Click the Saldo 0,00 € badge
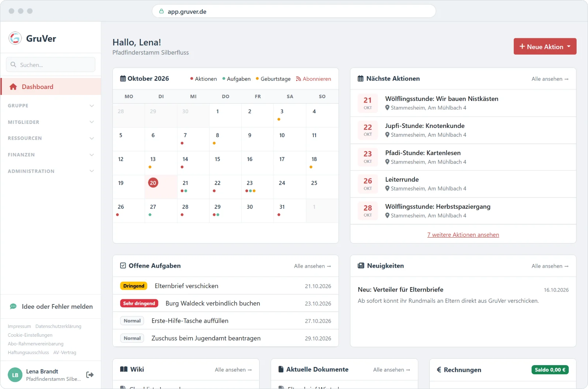 [x=550, y=370]
